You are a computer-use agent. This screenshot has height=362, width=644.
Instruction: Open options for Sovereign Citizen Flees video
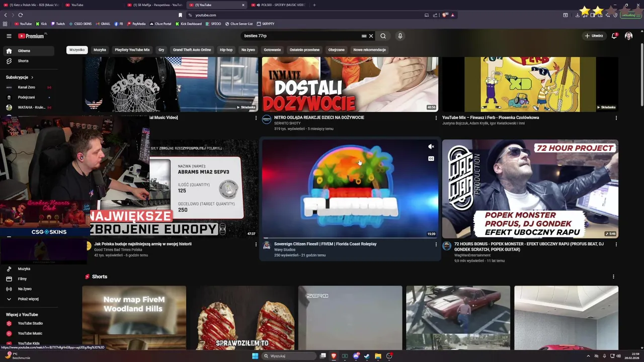pos(436,244)
